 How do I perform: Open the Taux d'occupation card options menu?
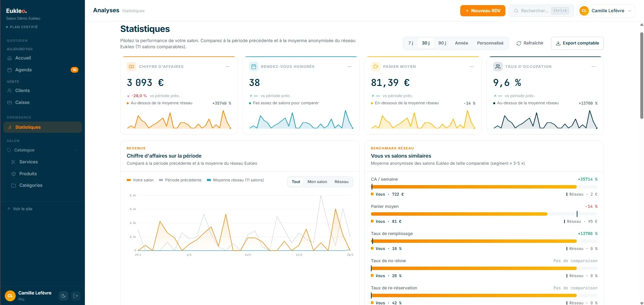pyautogui.click(x=594, y=67)
